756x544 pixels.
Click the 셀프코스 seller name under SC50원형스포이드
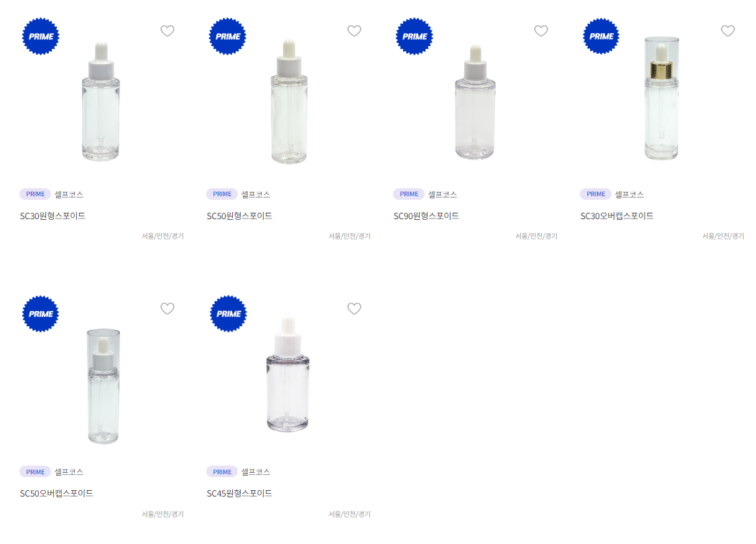(256, 194)
